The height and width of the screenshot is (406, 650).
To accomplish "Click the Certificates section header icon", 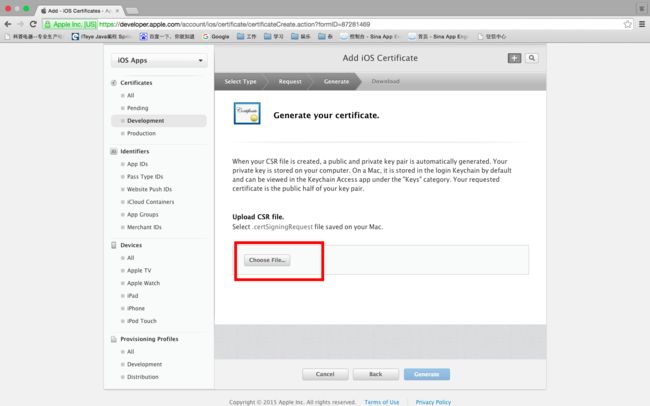I will pyautogui.click(x=114, y=83).
